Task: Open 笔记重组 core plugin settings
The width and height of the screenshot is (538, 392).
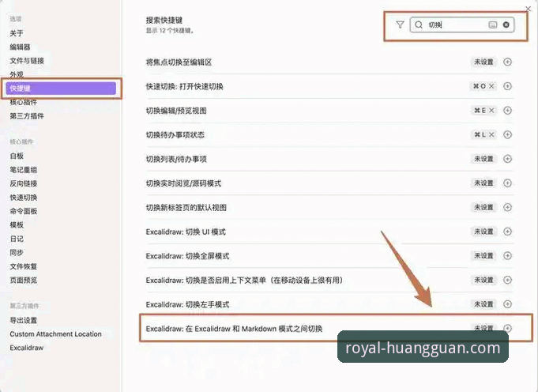Action: click(x=24, y=170)
